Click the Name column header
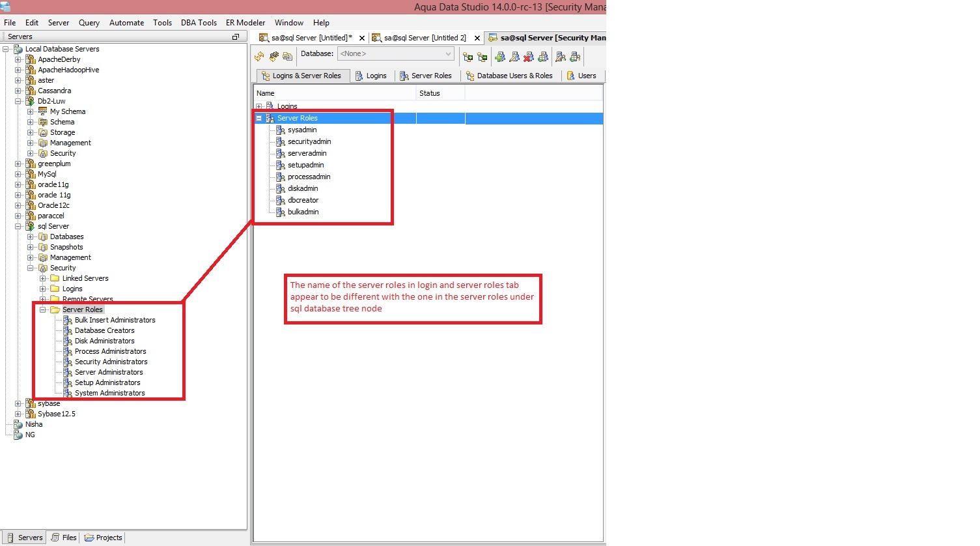980x546 pixels. pyautogui.click(x=335, y=93)
